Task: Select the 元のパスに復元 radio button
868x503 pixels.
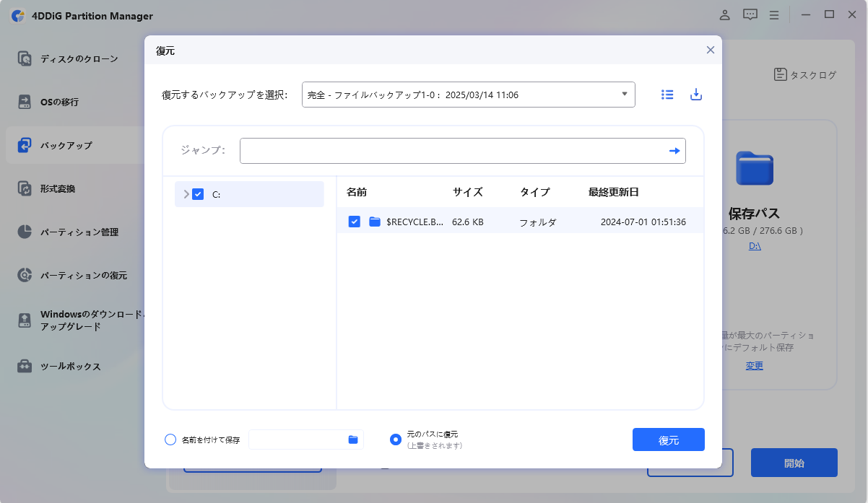Action: pos(396,439)
